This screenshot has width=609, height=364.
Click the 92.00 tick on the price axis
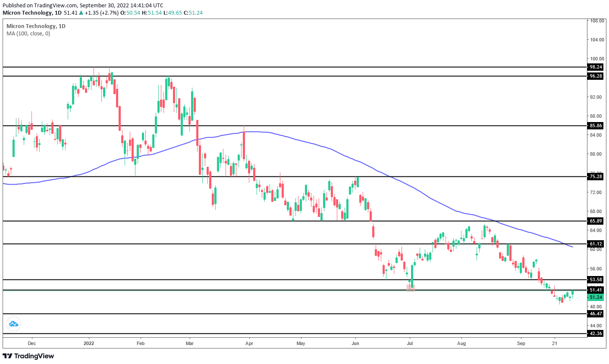[x=596, y=97]
